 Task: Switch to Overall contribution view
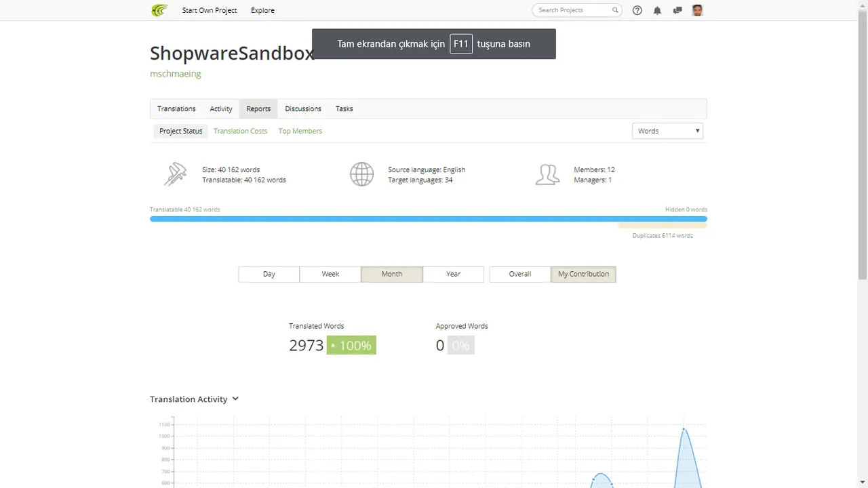(x=520, y=274)
